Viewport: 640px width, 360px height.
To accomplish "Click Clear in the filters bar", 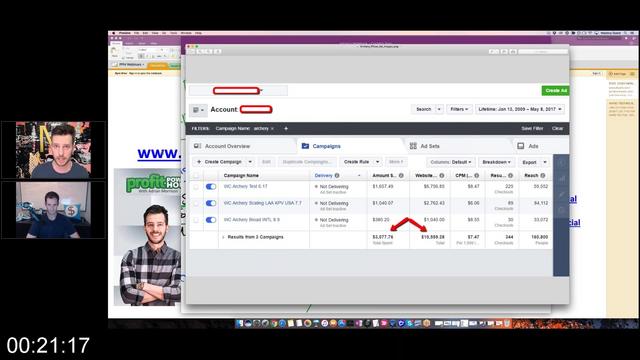I will tap(558, 129).
